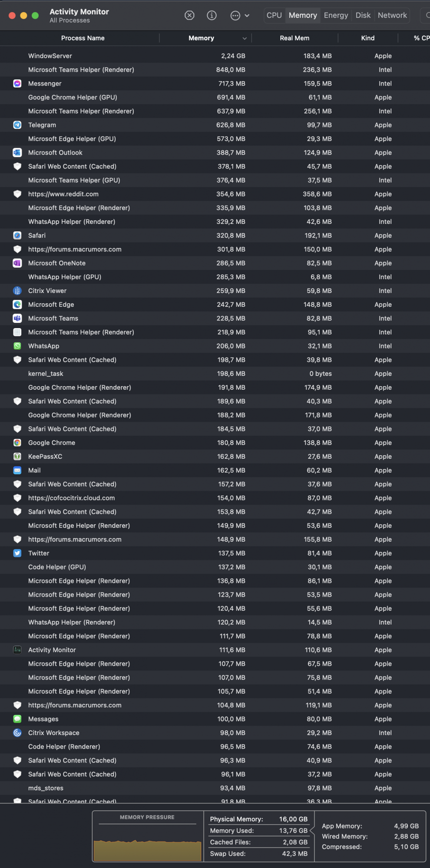
Task: Click the Telegram app icon
Action: [x=17, y=125]
